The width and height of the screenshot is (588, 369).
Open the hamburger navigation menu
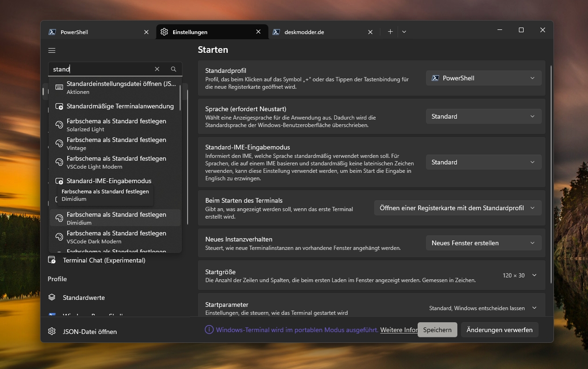(x=52, y=50)
